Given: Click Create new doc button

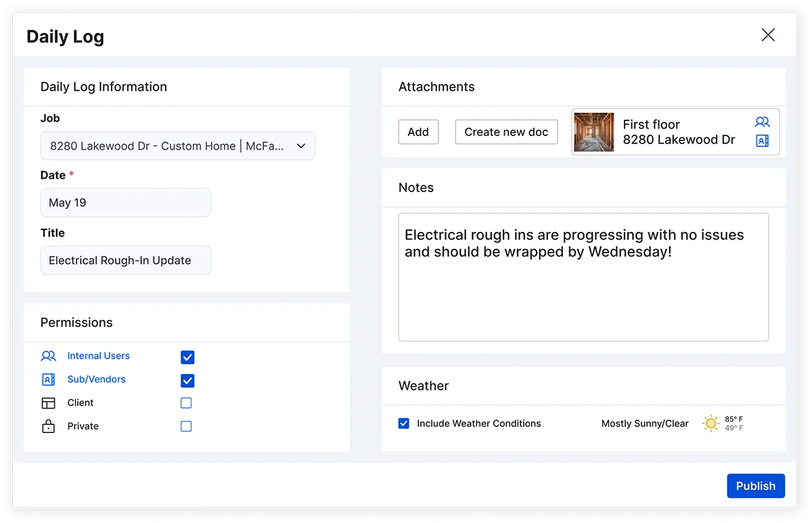Looking at the screenshot, I should click(506, 132).
